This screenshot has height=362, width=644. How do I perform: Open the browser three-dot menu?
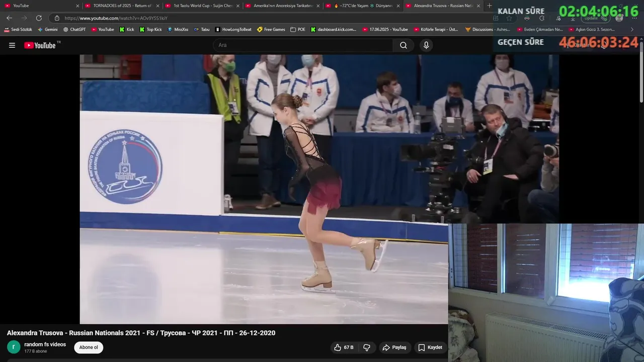click(634, 18)
